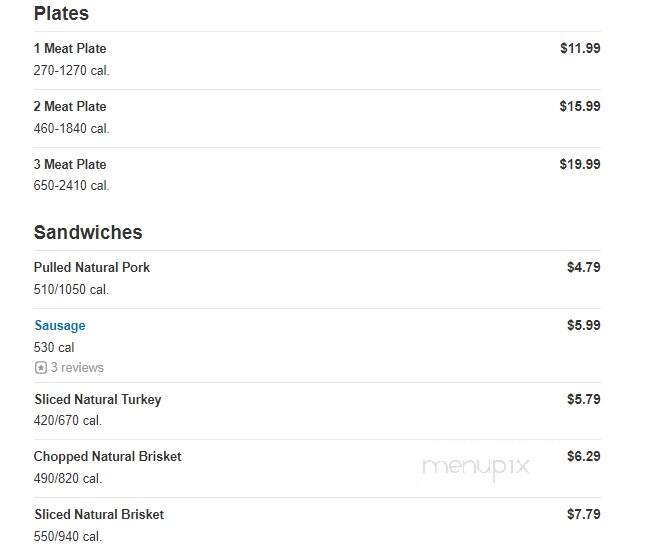
Task: Click the $15.99 price for 2 Meat Plate
Action: [x=580, y=106]
